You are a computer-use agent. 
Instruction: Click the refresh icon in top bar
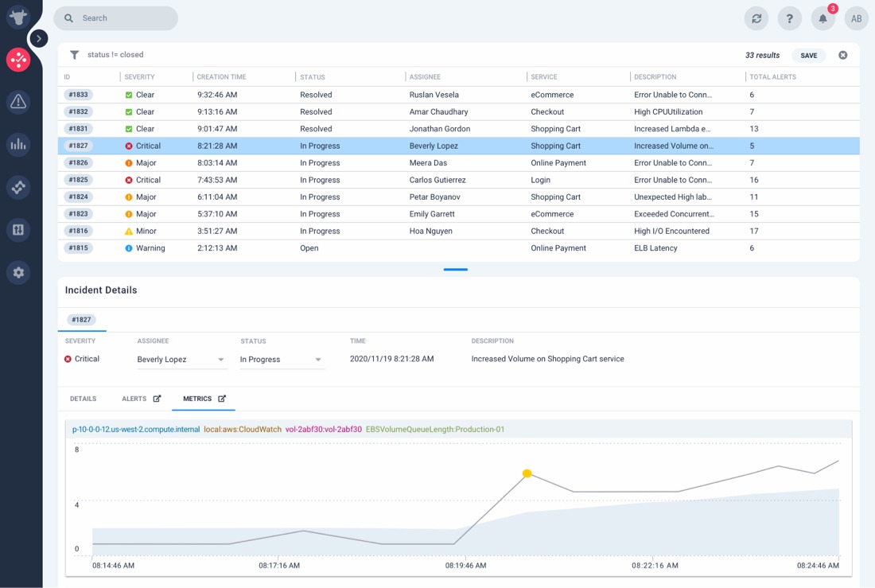756,18
